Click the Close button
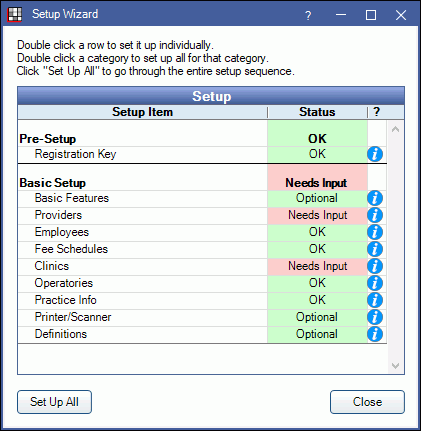 [367, 402]
